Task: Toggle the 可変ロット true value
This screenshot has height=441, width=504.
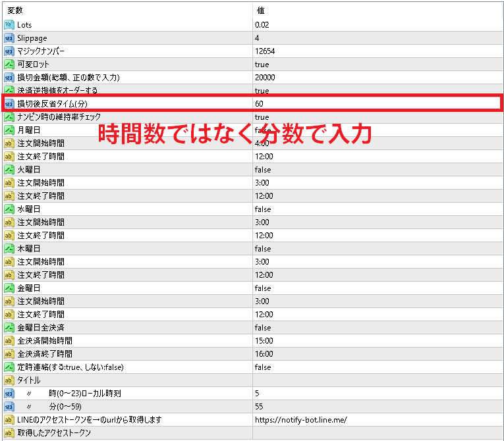Action: [x=262, y=65]
